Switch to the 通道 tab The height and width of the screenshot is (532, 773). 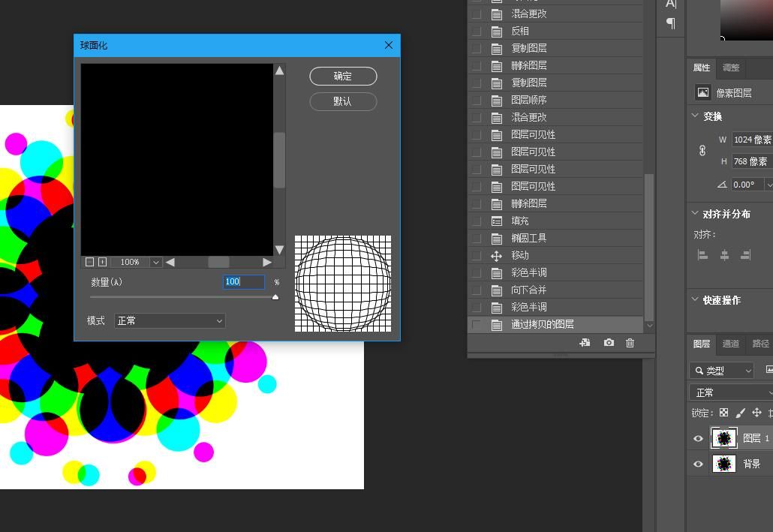pos(731,344)
